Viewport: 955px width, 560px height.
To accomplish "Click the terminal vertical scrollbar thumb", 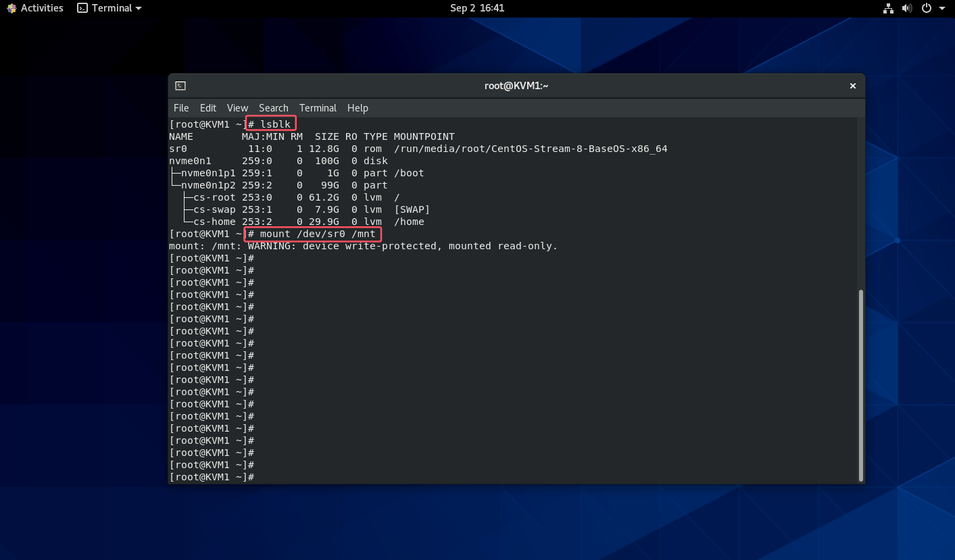I will click(x=860, y=385).
